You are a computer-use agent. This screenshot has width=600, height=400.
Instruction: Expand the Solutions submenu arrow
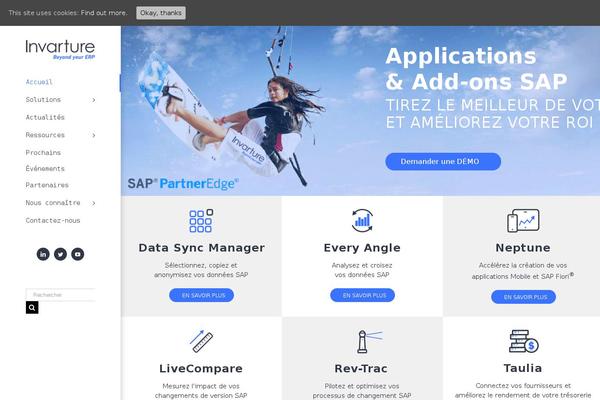click(x=93, y=100)
